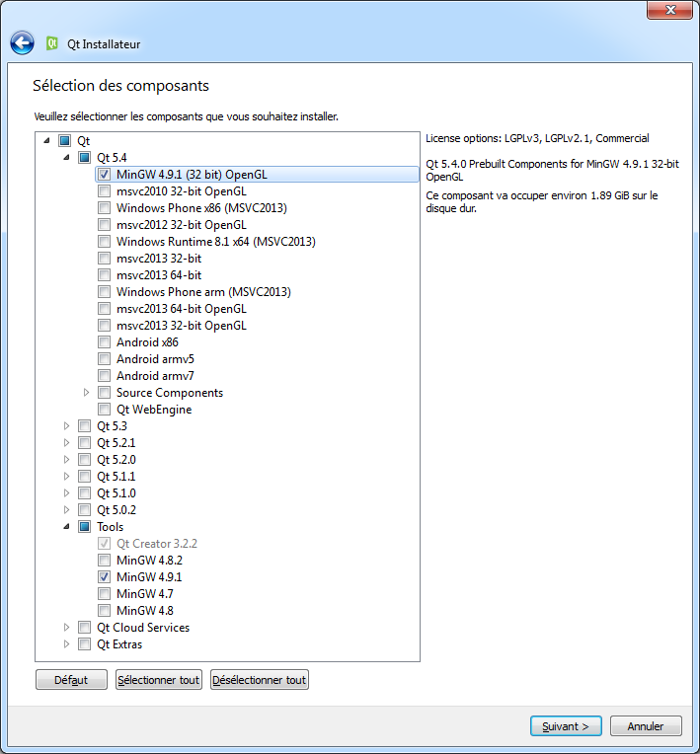700x754 pixels.
Task: Check Windows Phone arm (MSVC2013) box
Action: click(x=104, y=292)
